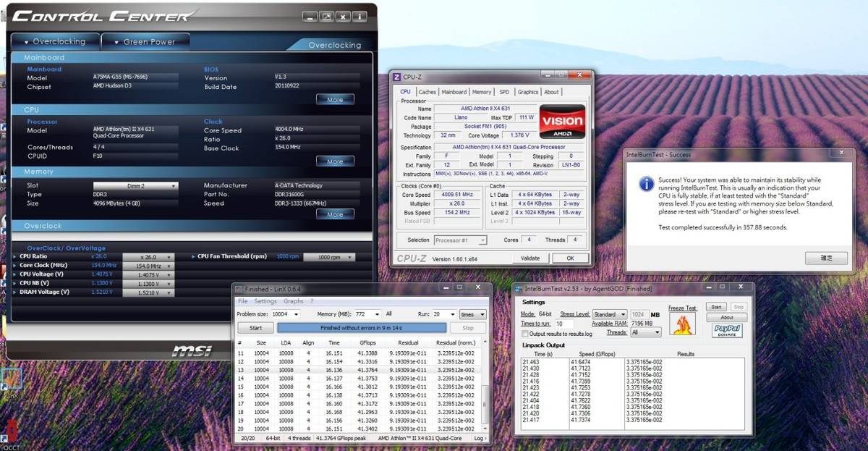This screenshot has width=868, height=451.
Task: Open the LinX Memory (MiB) dropdown
Action: [368, 314]
